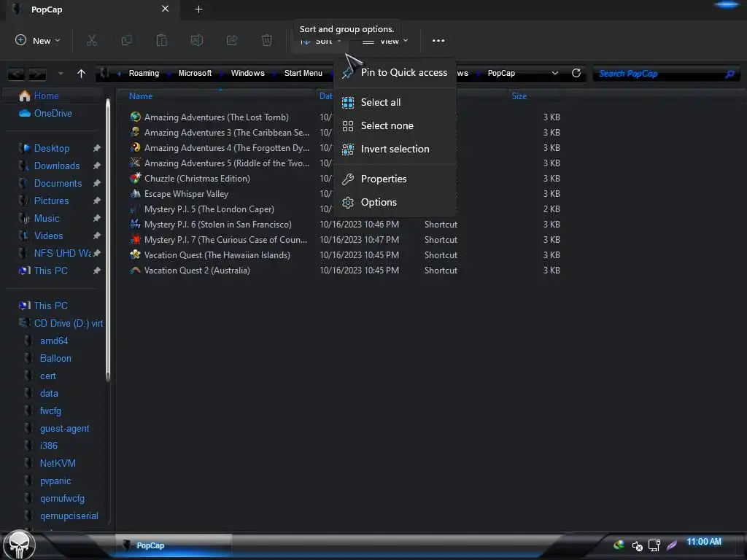747x560 pixels.
Task: Open the View dropdown
Action: point(385,42)
